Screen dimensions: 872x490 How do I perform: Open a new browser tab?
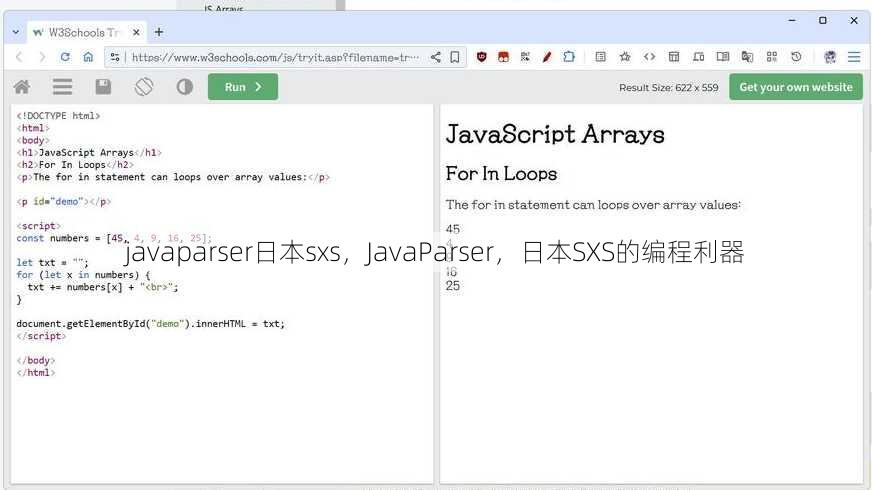click(159, 32)
